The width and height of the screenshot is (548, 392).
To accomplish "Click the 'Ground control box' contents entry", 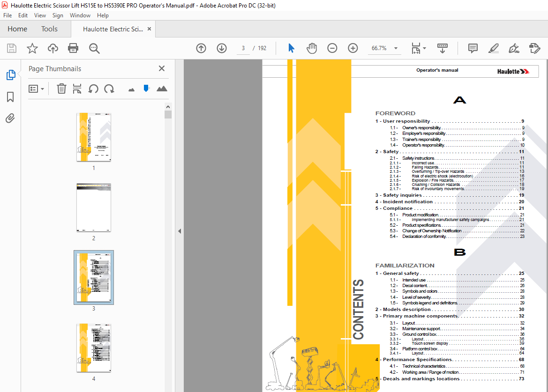I will [x=457, y=334].
